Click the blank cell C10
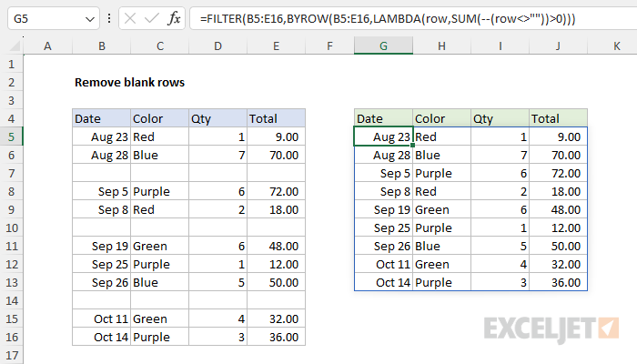637x364 pixels. click(x=159, y=227)
